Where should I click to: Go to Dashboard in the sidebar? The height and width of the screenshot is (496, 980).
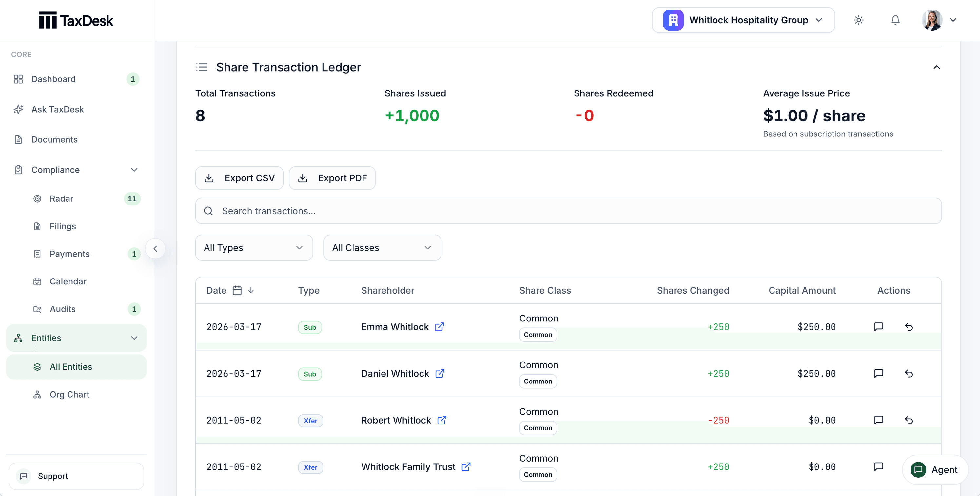tap(76, 79)
